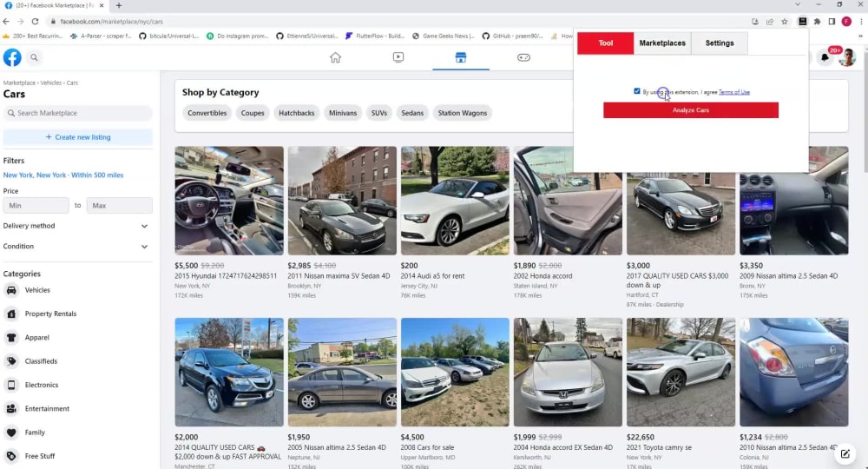The height and width of the screenshot is (469, 868).
Task: Switch to the Tool tab
Action: pyautogui.click(x=606, y=43)
